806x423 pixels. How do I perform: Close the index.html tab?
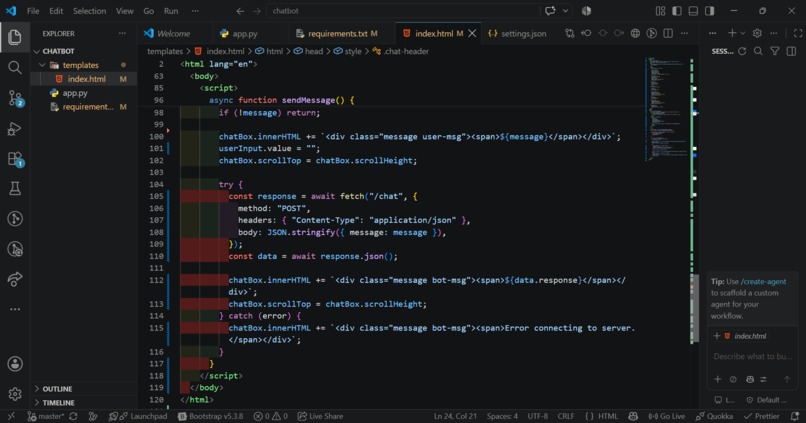472,33
